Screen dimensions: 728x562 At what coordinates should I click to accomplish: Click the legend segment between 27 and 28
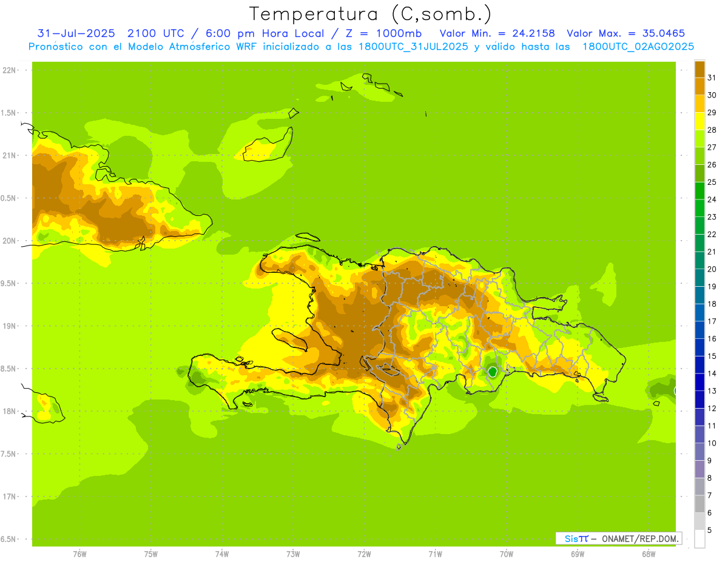[x=699, y=138]
